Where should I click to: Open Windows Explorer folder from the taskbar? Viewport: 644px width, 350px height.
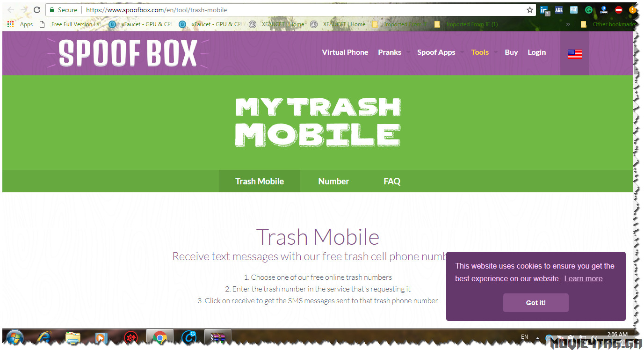click(x=73, y=337)
